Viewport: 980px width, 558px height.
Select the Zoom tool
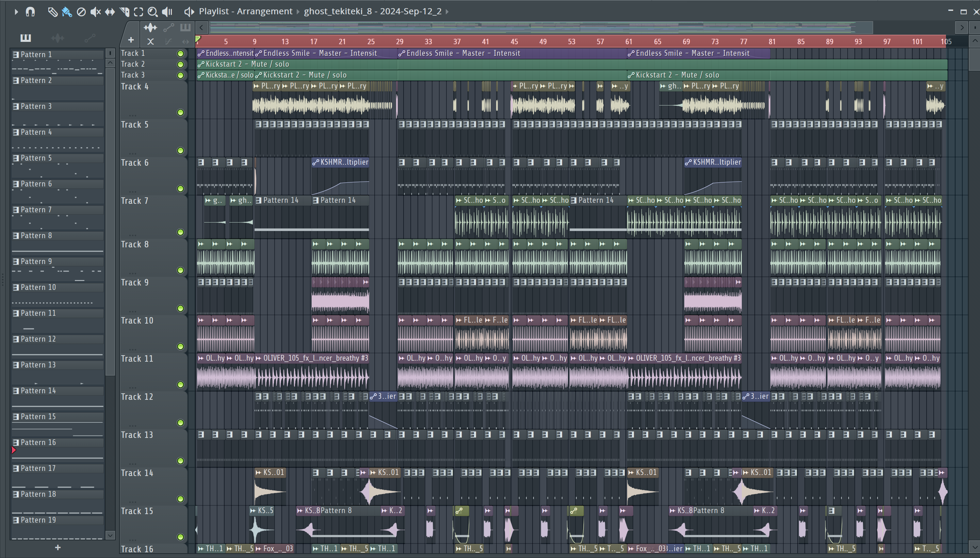[x=152, y=12]
